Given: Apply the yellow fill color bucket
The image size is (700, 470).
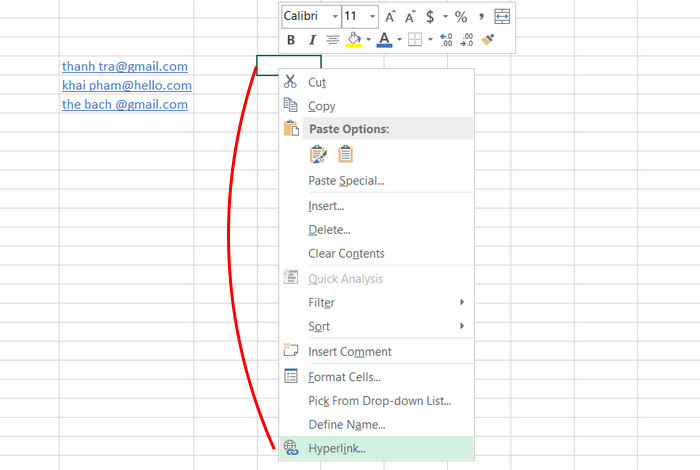Looking at the screenshot, I should [354, 40].
